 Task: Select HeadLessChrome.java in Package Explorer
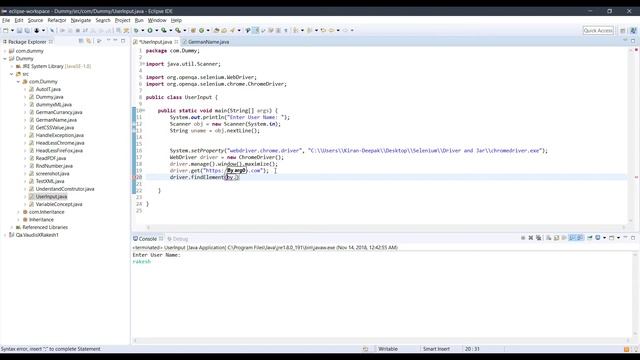[60, 143]
